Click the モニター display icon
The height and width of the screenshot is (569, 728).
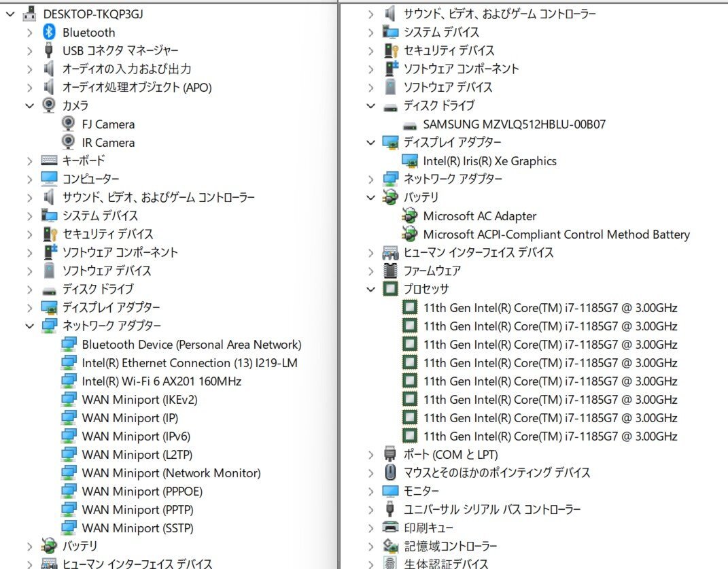pyautogui.click(x=390, y=491)
